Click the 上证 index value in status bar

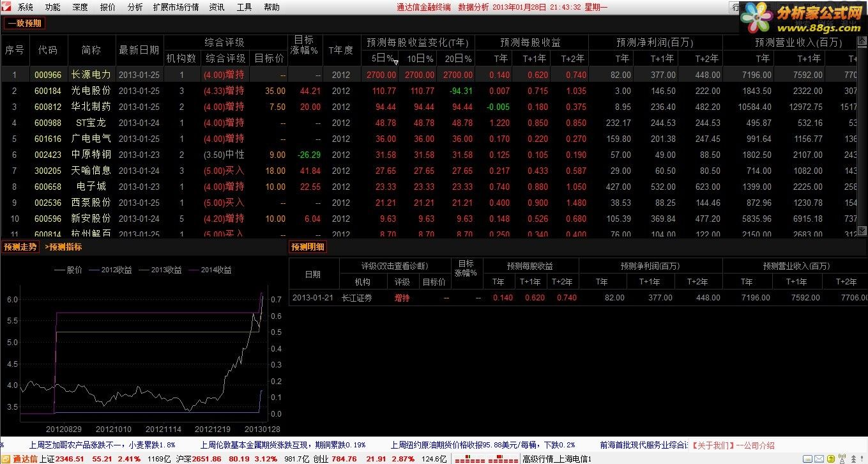click(x=70, y=459)
